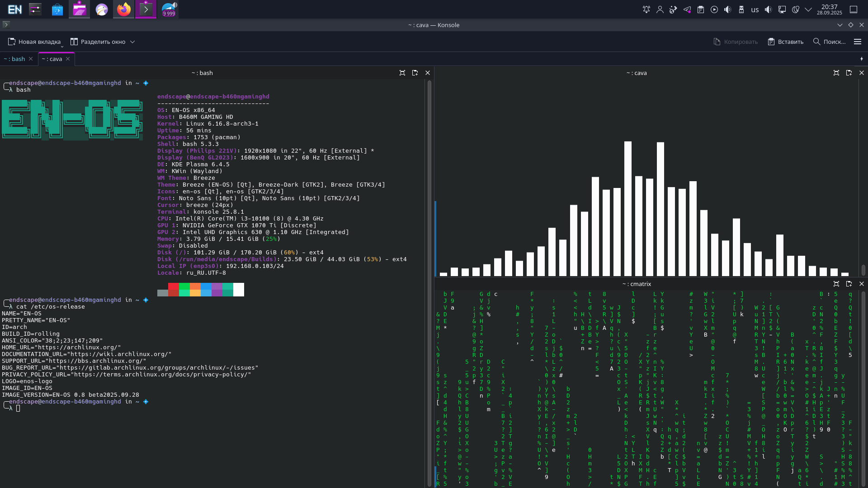Viewport: 868px width, 488px height.
Task: Click the media player tray icon
Action: pos(714,9)
